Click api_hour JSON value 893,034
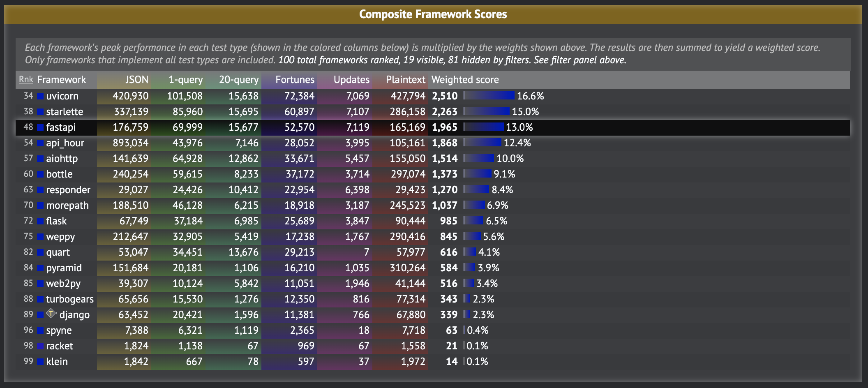This screenshot has width=868, height=388. click(x=131, y=143)
